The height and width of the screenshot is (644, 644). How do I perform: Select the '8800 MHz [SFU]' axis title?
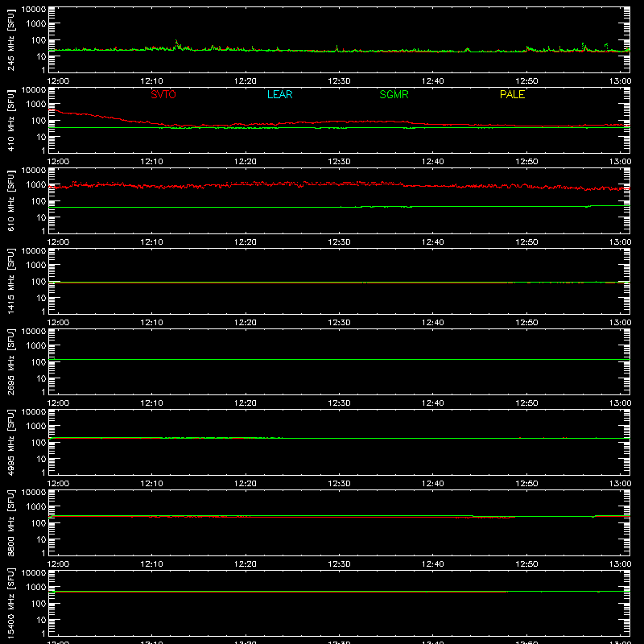(x=11, y=522)
